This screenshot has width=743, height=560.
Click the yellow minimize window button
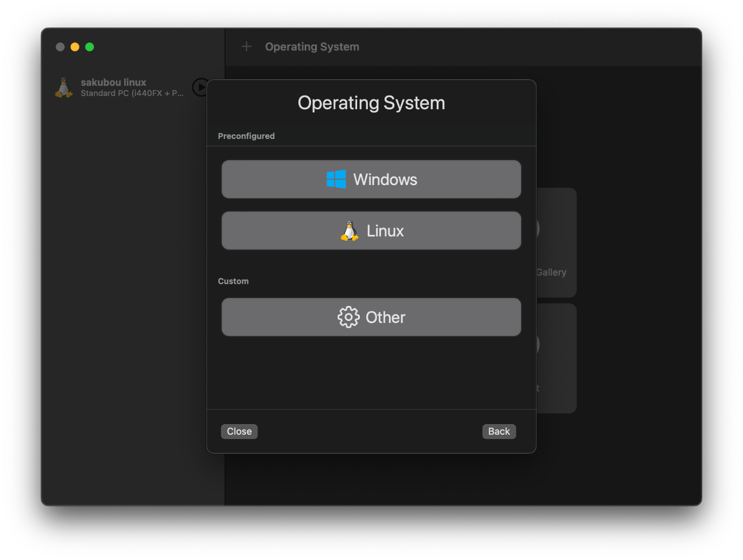[x=75, y=47]
